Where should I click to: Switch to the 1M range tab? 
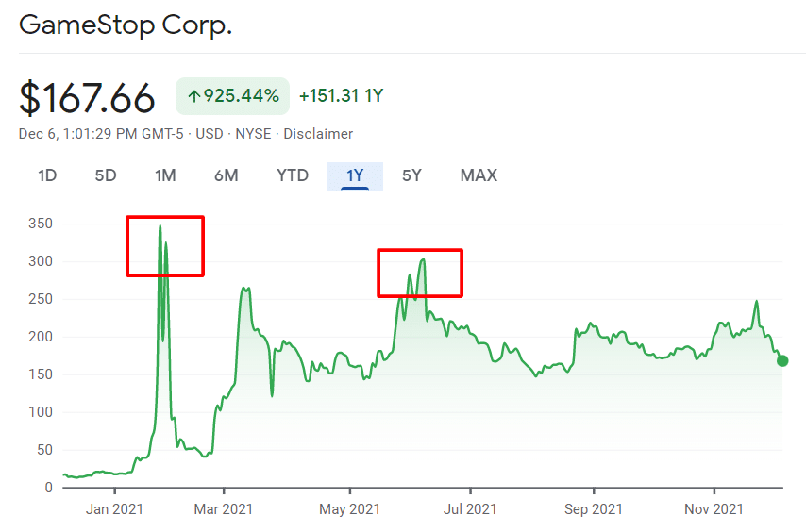[165, 175]
